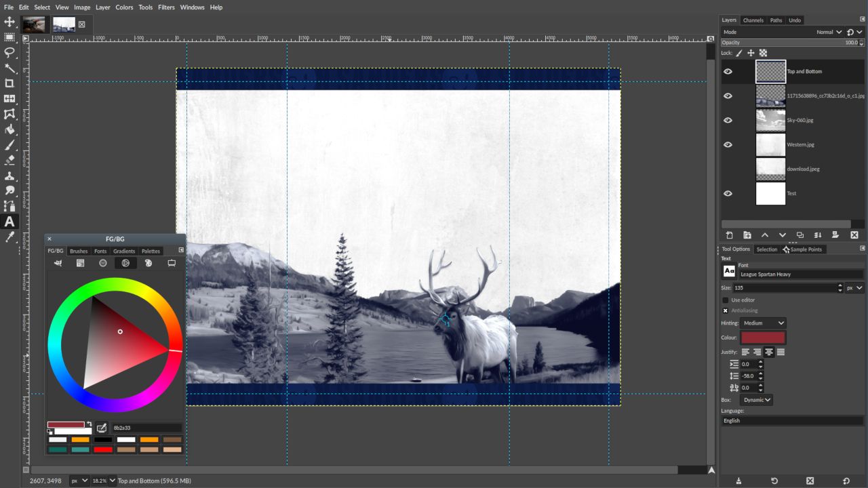Open the Colors menu

click(124, 7)
